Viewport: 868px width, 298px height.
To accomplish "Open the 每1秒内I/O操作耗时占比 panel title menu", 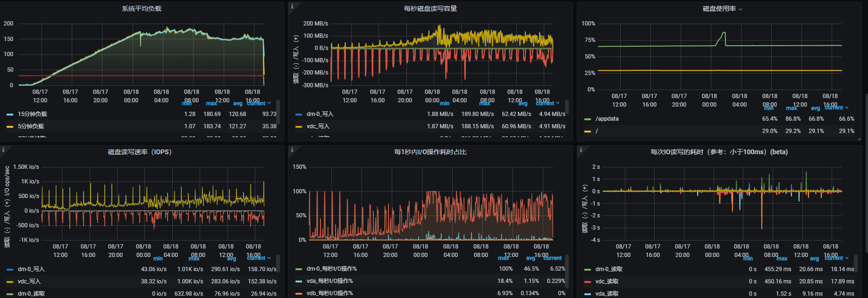I will [x=430, y=152].
